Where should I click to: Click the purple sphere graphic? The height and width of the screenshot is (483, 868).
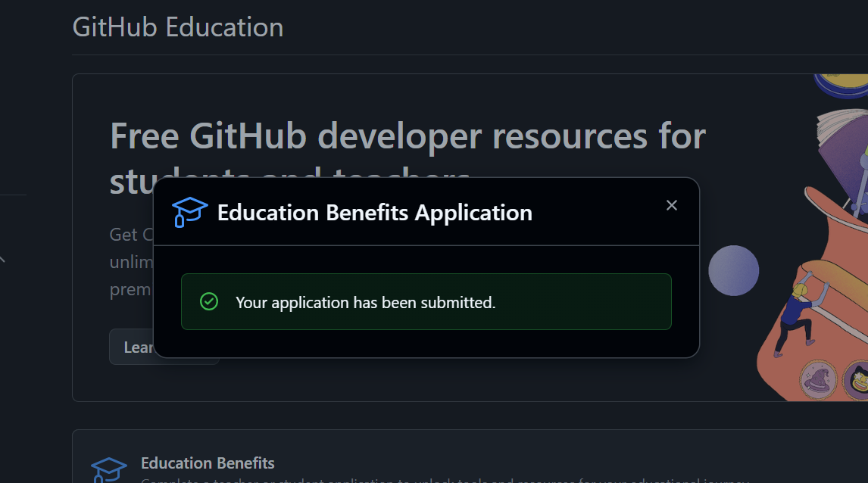point(732,270)
